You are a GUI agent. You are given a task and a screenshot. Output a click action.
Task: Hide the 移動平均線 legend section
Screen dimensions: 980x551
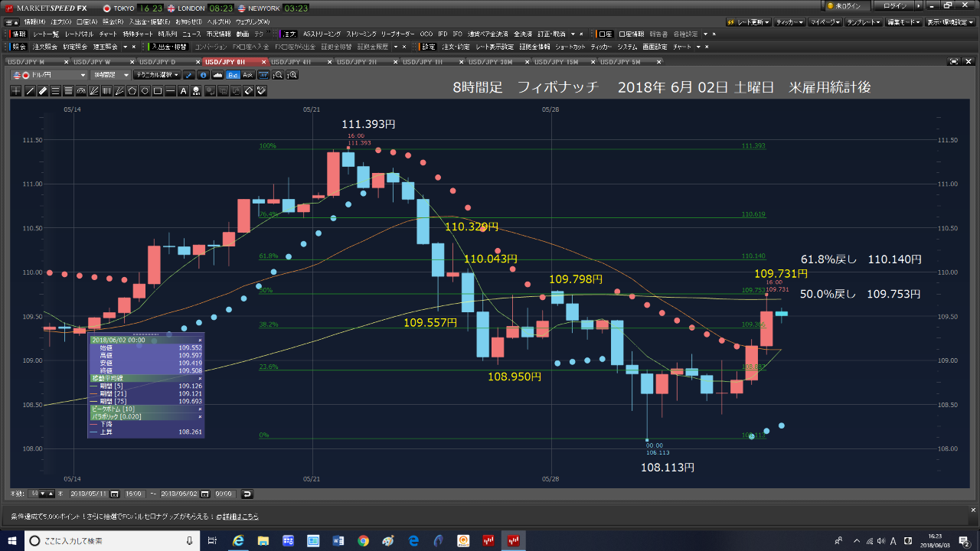200,378
